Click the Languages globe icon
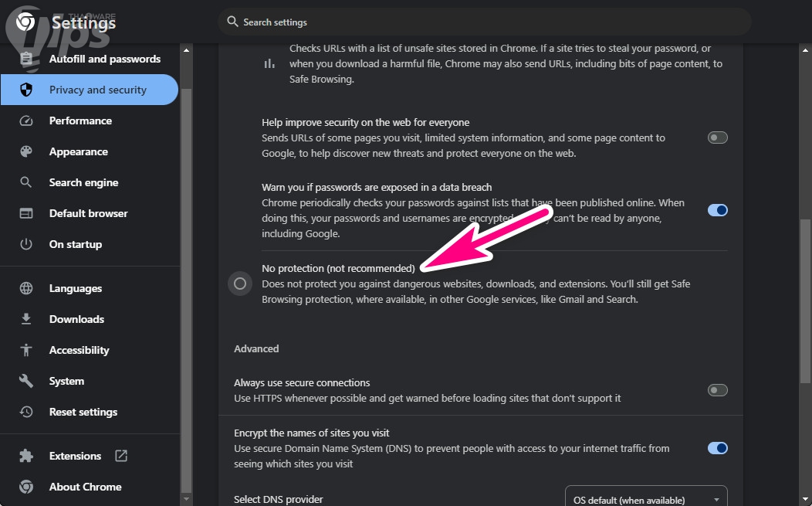Viewport: 812px width, 506px height. coord(26,288)
